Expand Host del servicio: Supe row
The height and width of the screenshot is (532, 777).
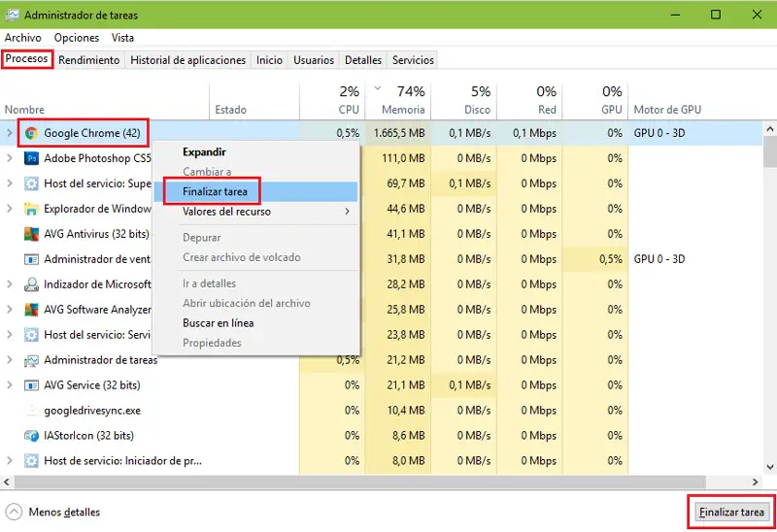point(9,183)
